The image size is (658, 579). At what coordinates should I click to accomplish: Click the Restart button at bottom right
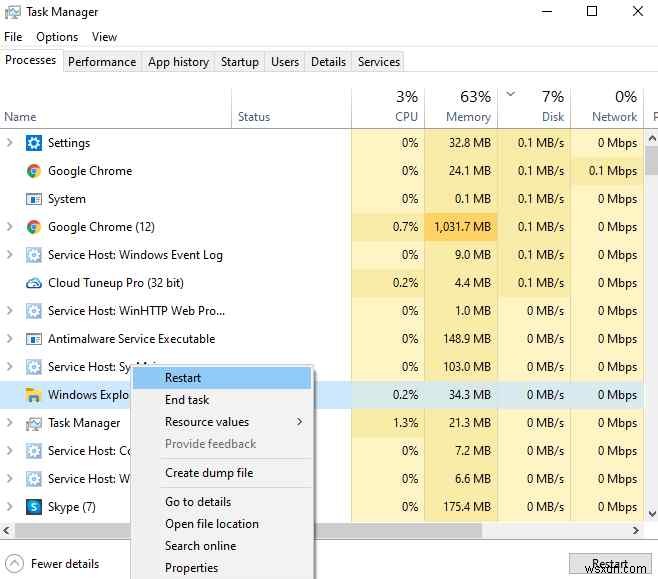(610, 563)
